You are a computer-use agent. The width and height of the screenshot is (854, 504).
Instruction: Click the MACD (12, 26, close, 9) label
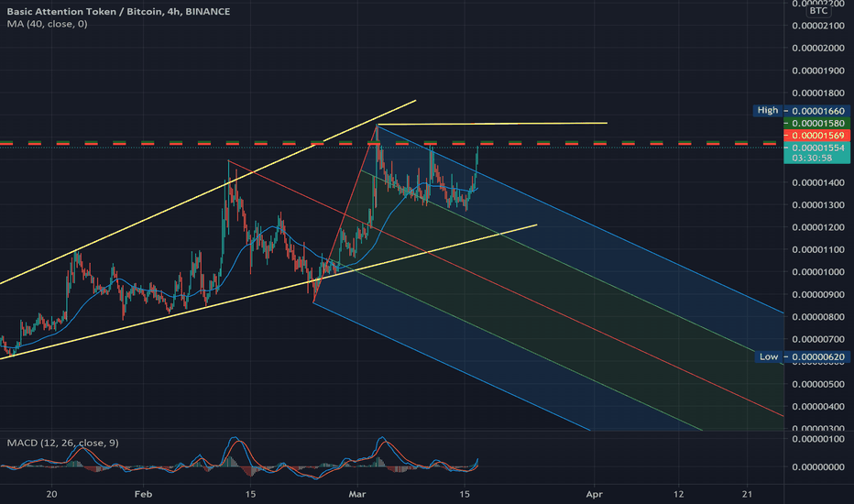click(x=62, y=443)
